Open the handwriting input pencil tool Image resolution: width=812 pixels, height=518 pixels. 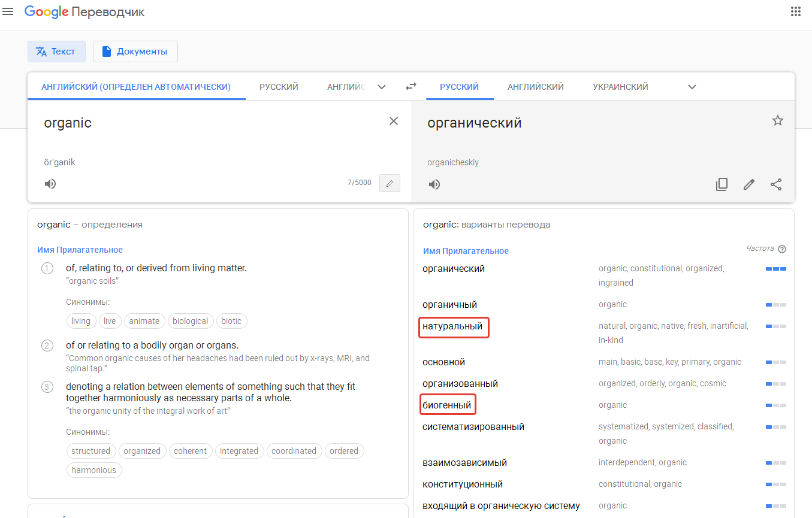pyautogui.click(x=390, y=183)
